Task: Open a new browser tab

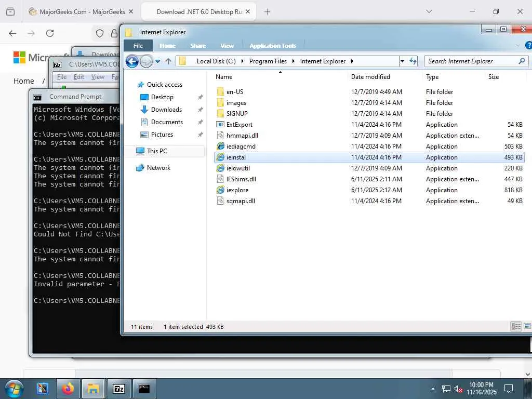Action: click(x=268, y=12)
